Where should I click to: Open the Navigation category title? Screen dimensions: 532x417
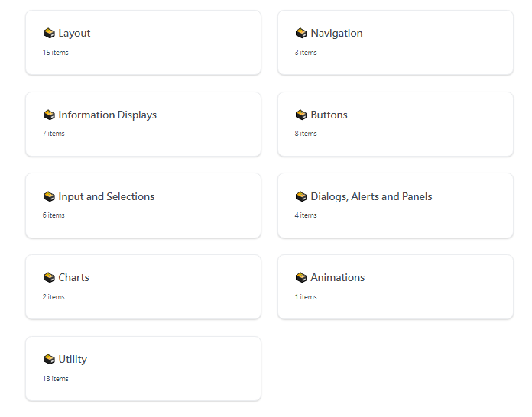(336, 34)
